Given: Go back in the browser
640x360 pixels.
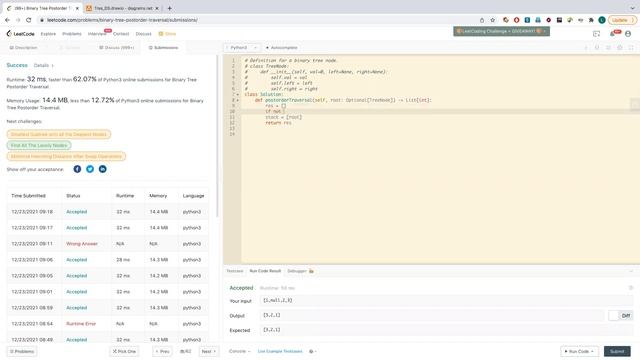Looking at the screenshot, I should [7, 20].
